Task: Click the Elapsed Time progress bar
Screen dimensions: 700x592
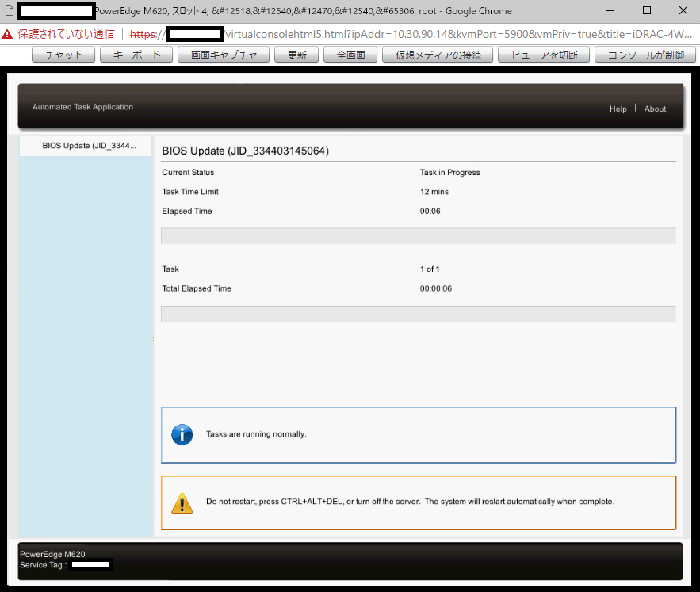Action: [x=419, y=235]
